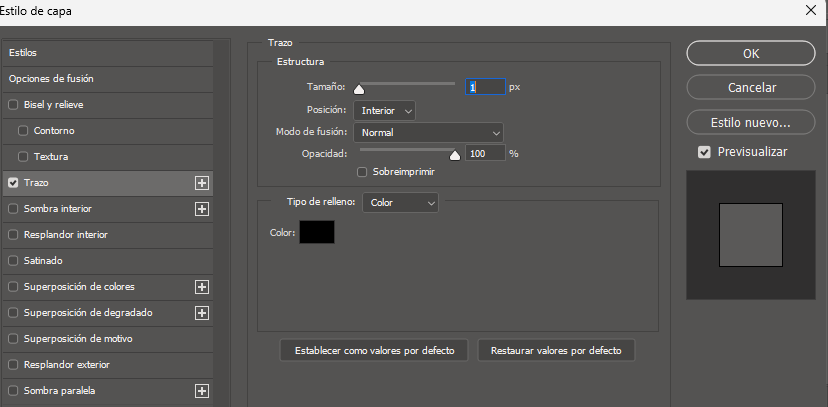Enable the Bisel y relieve checkbox
This screenshot has width=828, height=407.
click(x=13, y=105)
